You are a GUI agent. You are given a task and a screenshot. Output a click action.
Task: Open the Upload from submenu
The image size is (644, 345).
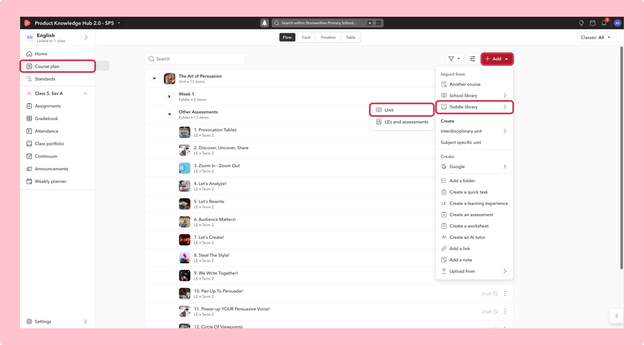(x=474, y=271)
